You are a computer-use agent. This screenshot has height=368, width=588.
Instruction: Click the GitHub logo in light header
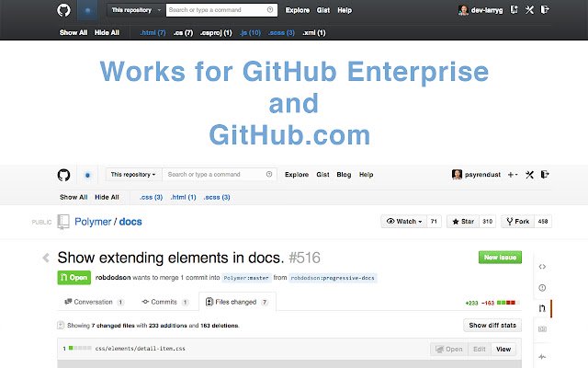point(63,175)
